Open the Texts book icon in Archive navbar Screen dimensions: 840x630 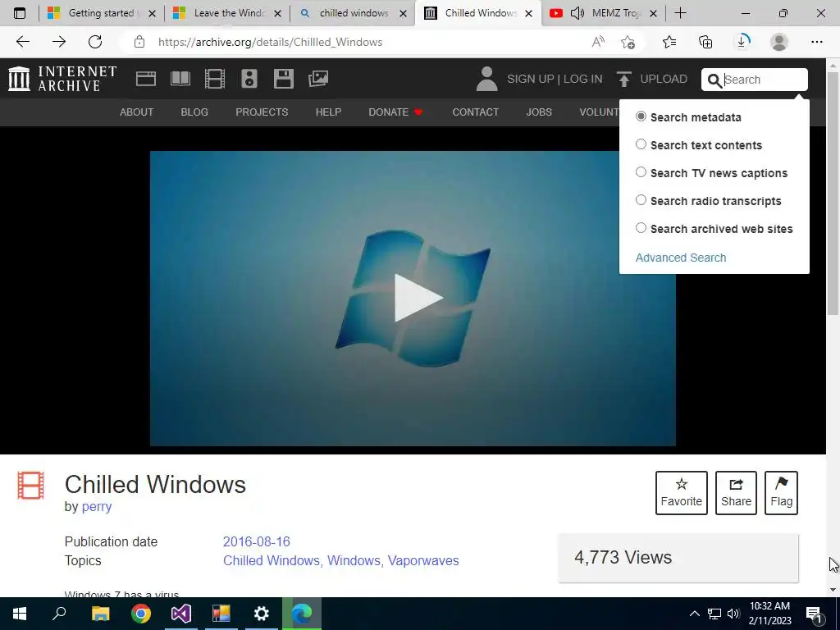click(x=180, y=79)
